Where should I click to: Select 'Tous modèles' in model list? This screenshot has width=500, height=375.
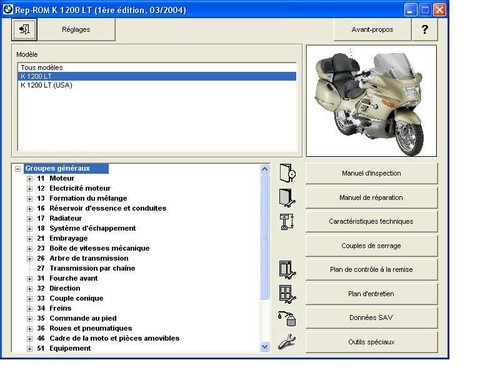[x=157, y=68]
